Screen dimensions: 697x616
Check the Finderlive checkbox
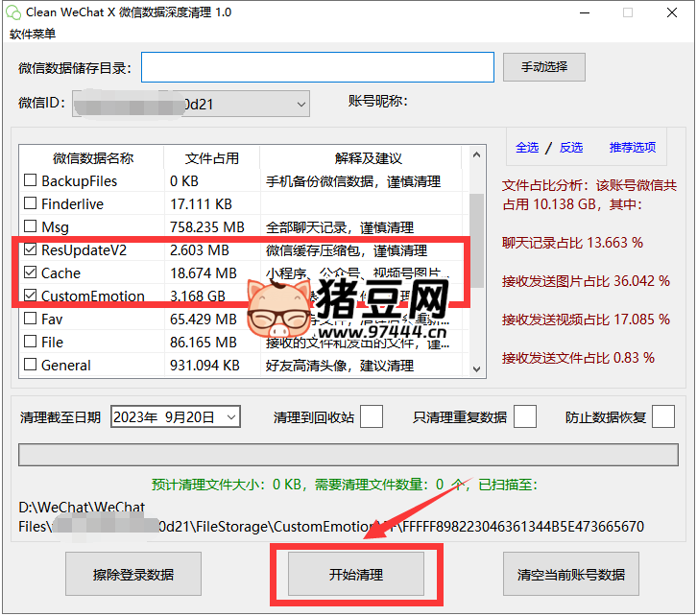30,203
